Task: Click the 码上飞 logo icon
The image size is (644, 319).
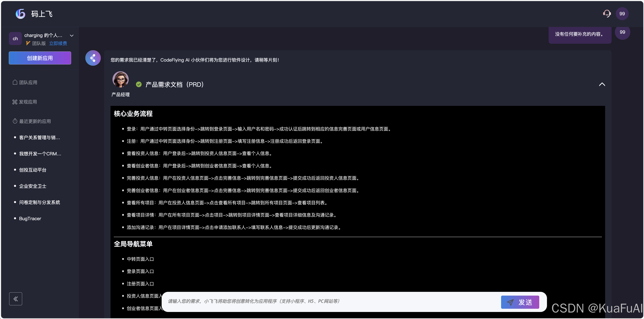Action: pyautogui.click(x=21, y=14)
